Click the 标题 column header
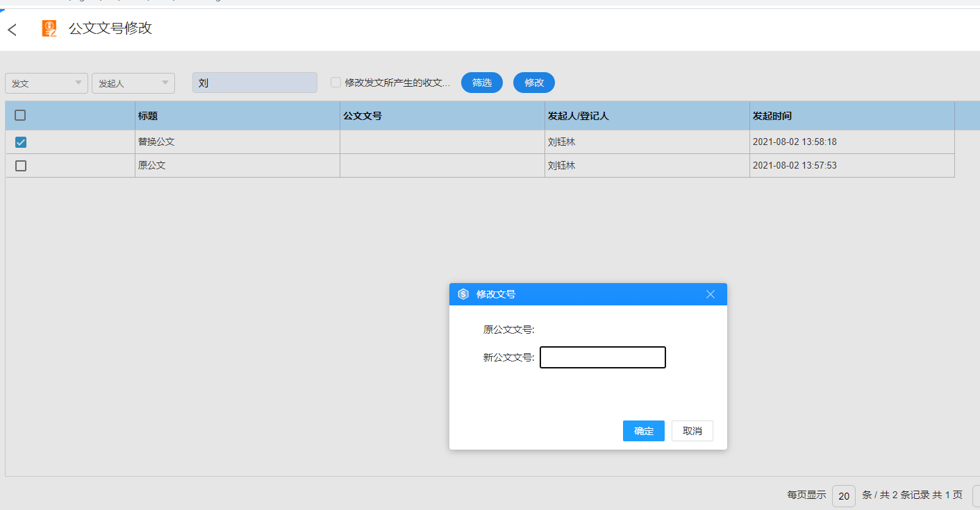This screenshot has width=980, height=510. click(148, 116)
